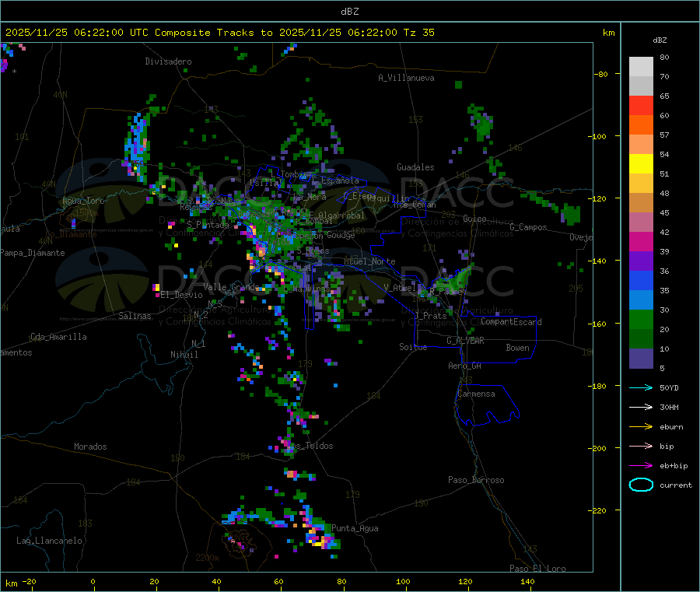Image resolution: width=700 pixels, height=592 pixels.
Task: Click the G_Campos place label
Action: point(529,227)
